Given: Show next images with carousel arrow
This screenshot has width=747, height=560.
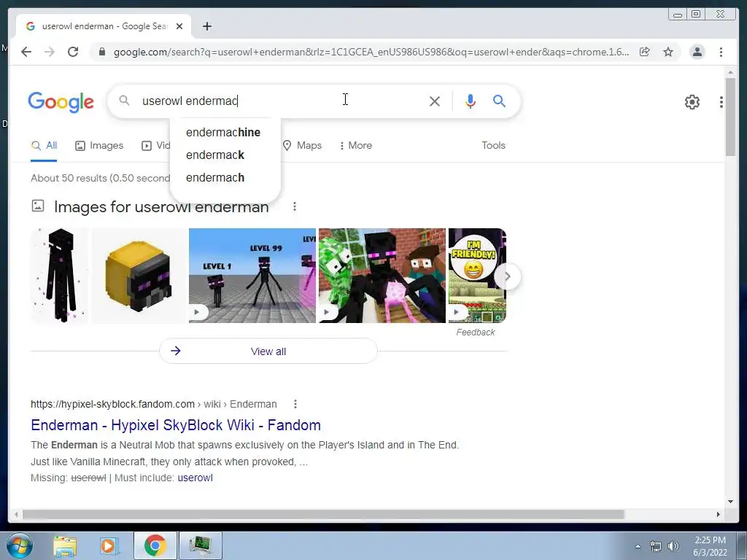Looking at the screenshot, I should pyautogui.click(x=508, y=276).
